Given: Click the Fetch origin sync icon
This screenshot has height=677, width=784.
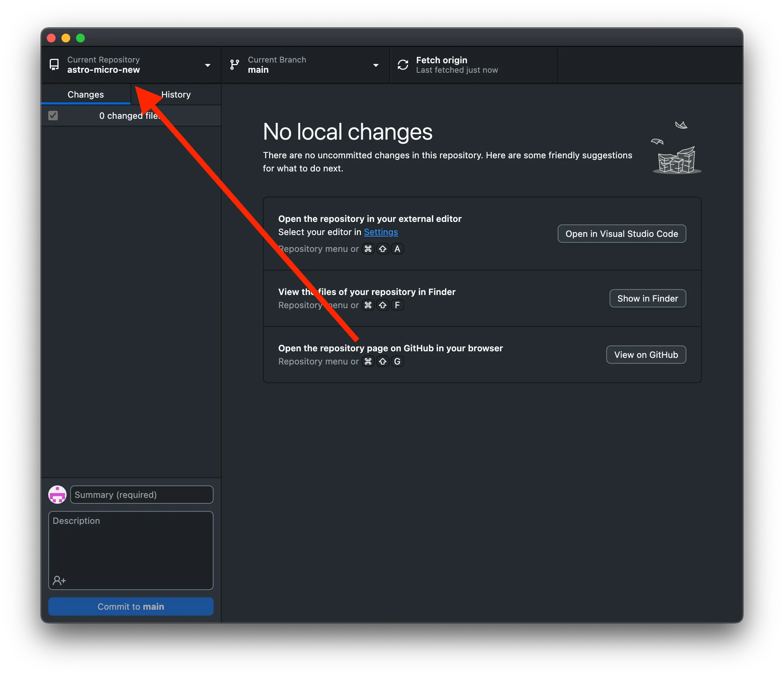Looking at the screenshot, I should [x=403, y=65].
